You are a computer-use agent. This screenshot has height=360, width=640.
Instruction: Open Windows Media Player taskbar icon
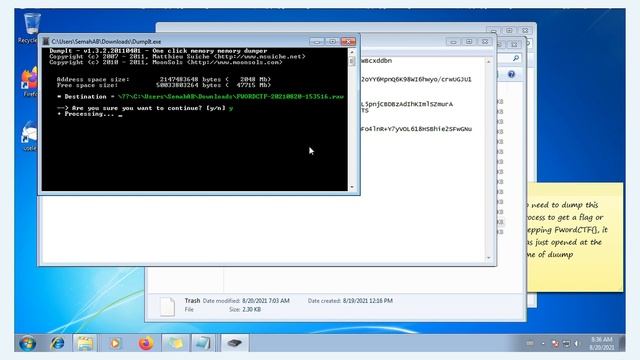[115, 343]
